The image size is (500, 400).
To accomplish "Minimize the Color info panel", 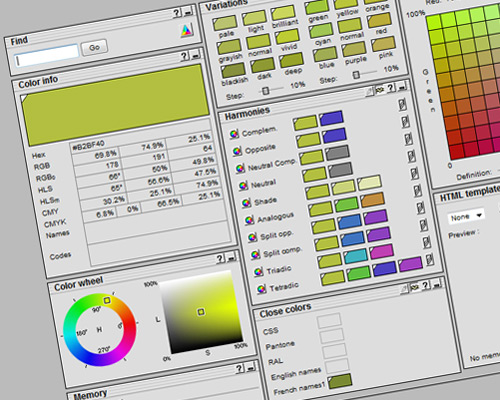I will click(196, 55).
